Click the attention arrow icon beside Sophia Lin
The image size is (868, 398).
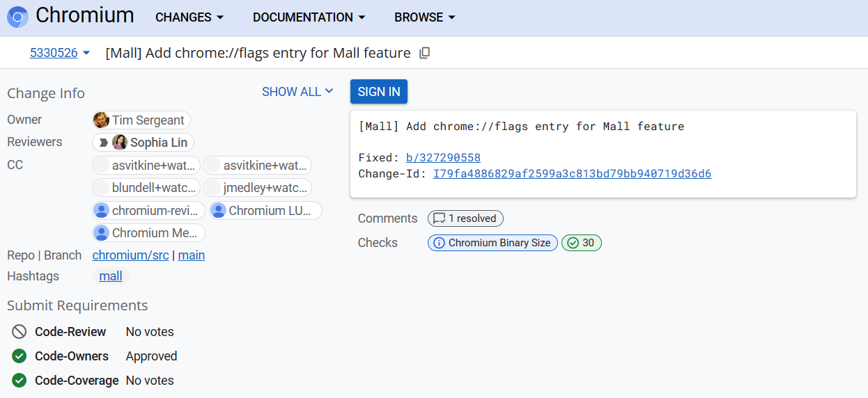point(103,143)
